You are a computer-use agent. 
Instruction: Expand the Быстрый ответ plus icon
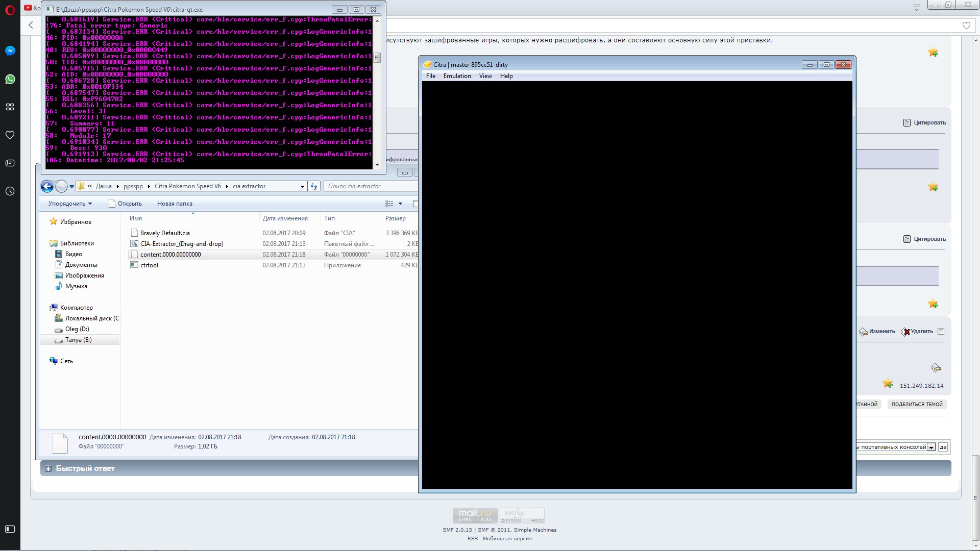click(48, 468)
